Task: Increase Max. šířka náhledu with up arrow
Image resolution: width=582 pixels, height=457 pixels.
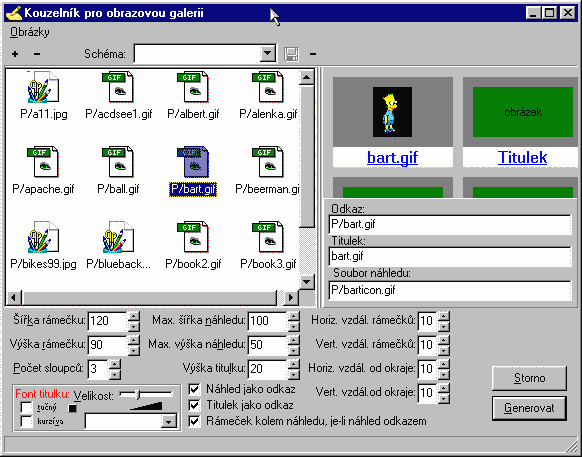Action: click(294, 316)
